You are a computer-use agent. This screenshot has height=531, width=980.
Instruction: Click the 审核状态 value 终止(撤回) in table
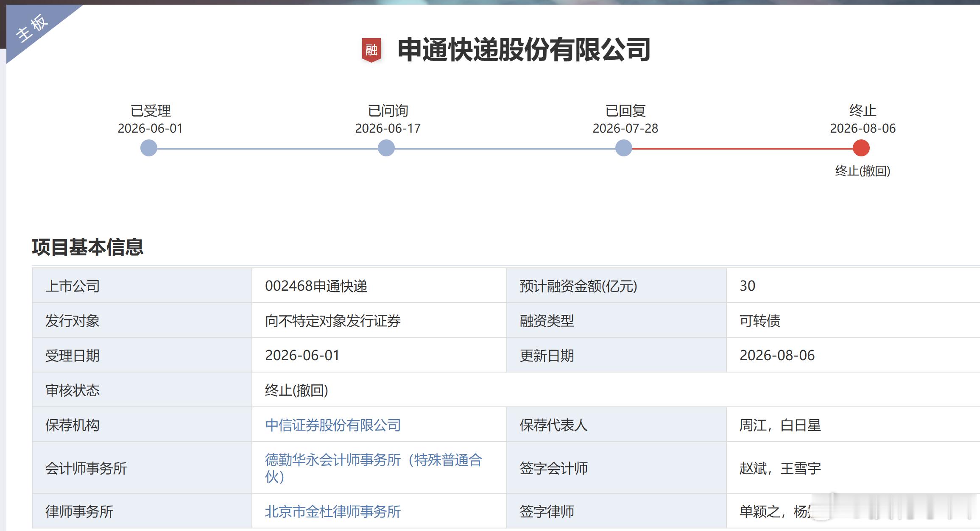click(x=296, y=390)
